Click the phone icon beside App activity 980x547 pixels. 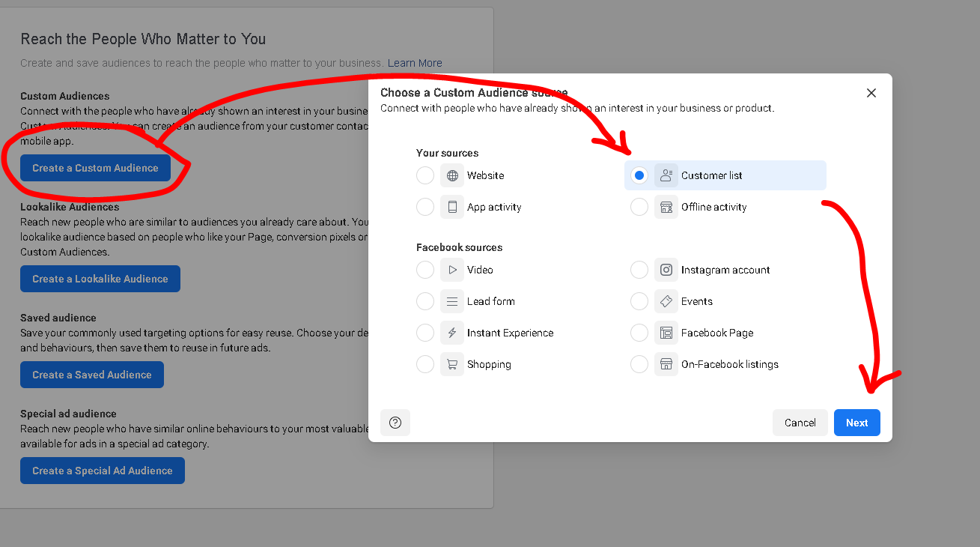(x=452, y=207)
